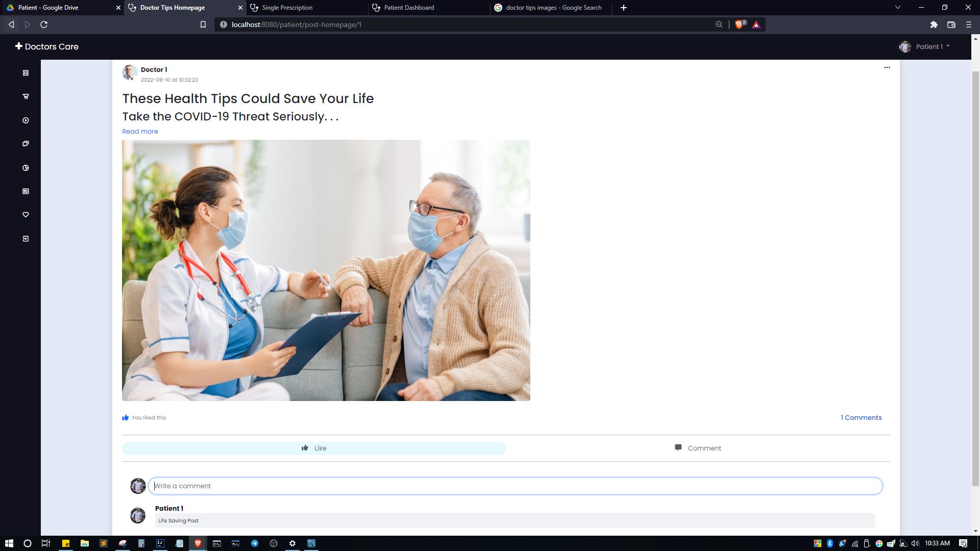Open Windows search circle icon
The image size is (980, 551).
click(x=28, y=543)
